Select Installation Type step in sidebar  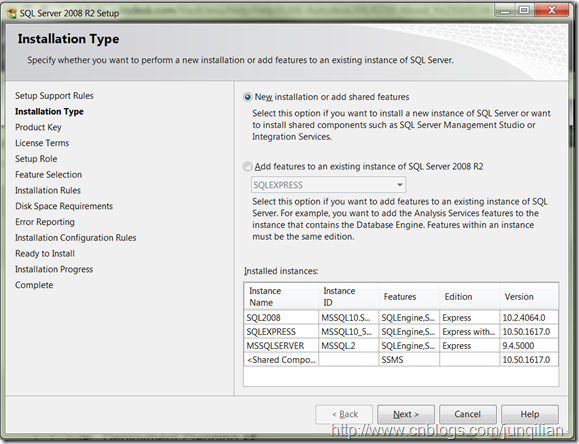pyautogui.click(x=49, y=112)
